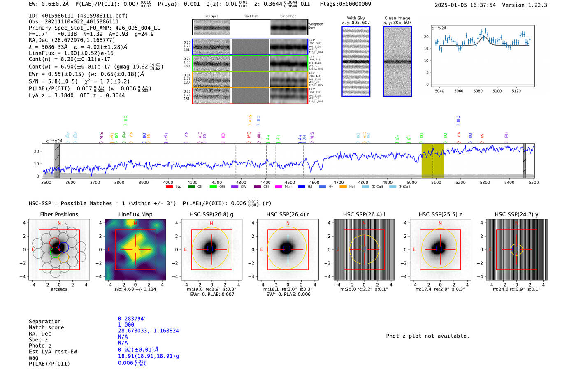Image resolution: width=576 pixels, height=392 pixels.
Task: Select the blue-bordered 2D spec row
Action: (x=250, y=47)
